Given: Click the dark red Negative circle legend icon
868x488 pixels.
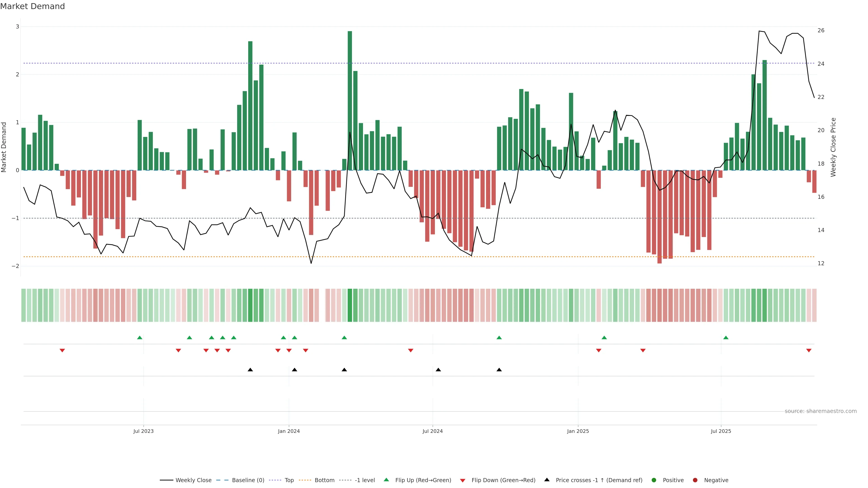Looking at the screenshot, I should 695,480.
